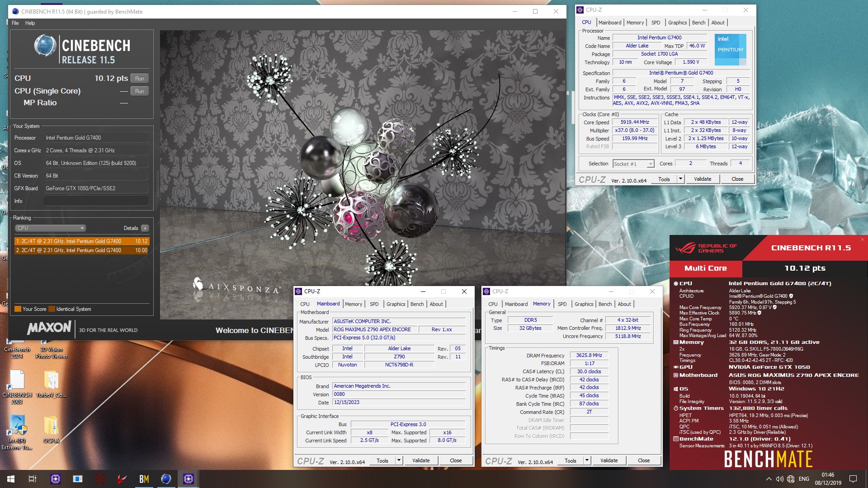Click Close in CPU-Z Memory window

(x=644, y=460)
